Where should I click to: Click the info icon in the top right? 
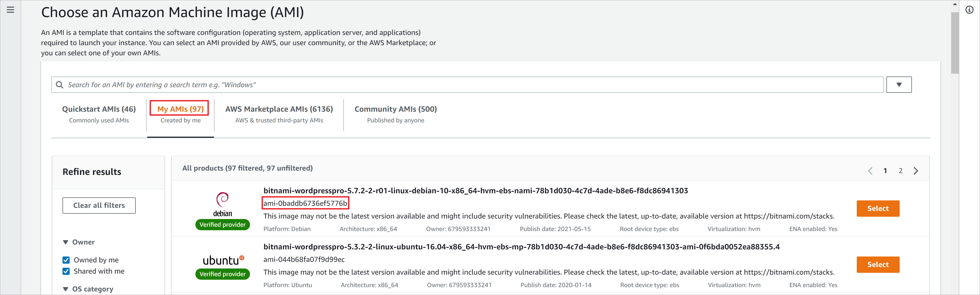point(970,9)
